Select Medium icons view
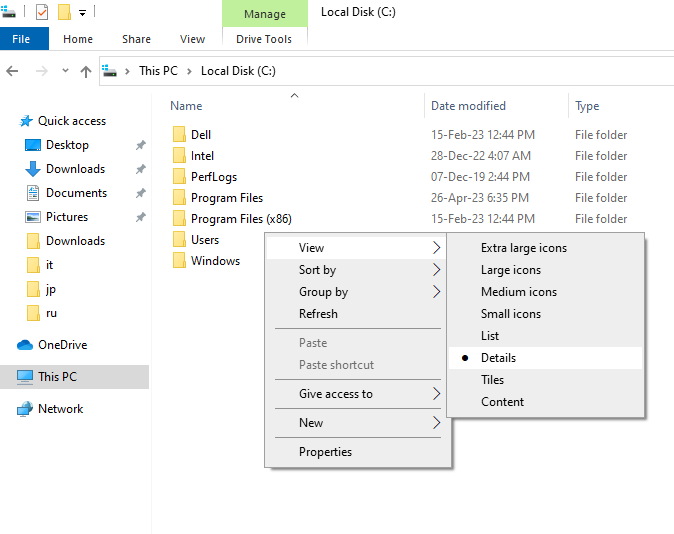This screenshot has height=534, width=674. click(x=545, y=292)
